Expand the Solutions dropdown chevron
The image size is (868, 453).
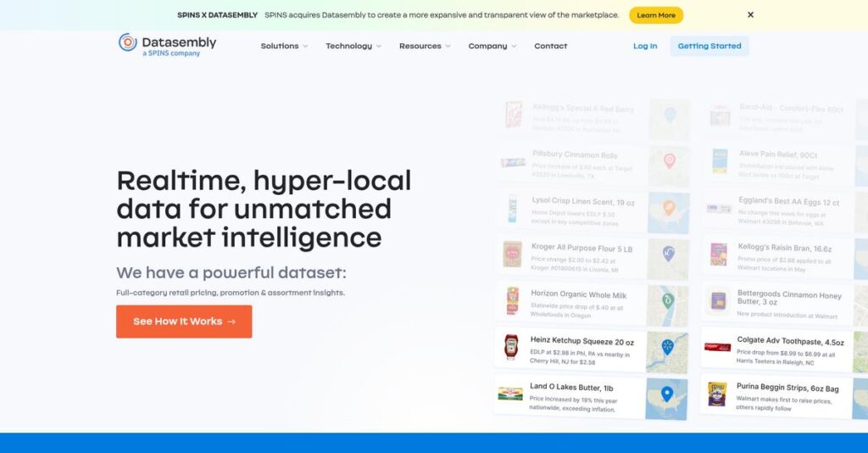click(305, 47)
